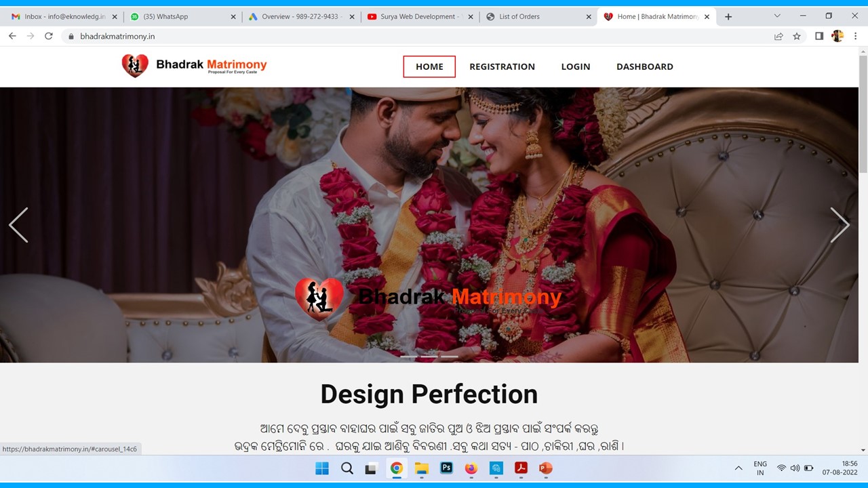The width and height of the screenshot is (868, 488).
Task: Show the previous carousel slide
Action: 18,225
